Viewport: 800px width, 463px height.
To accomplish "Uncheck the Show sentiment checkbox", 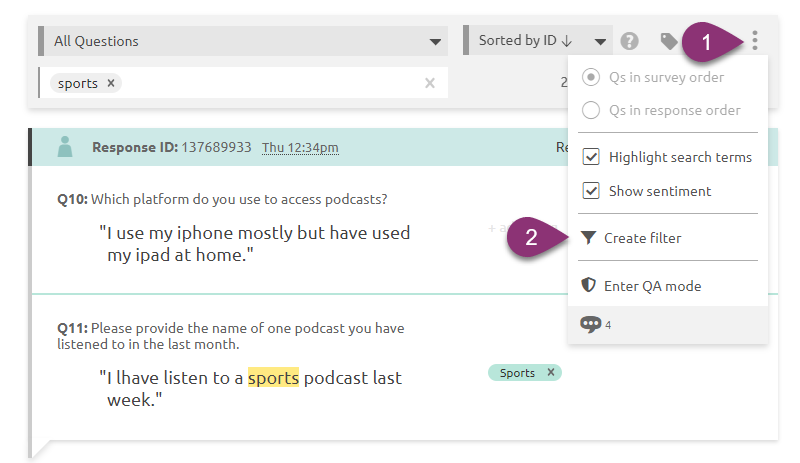I will coord(591,191).
